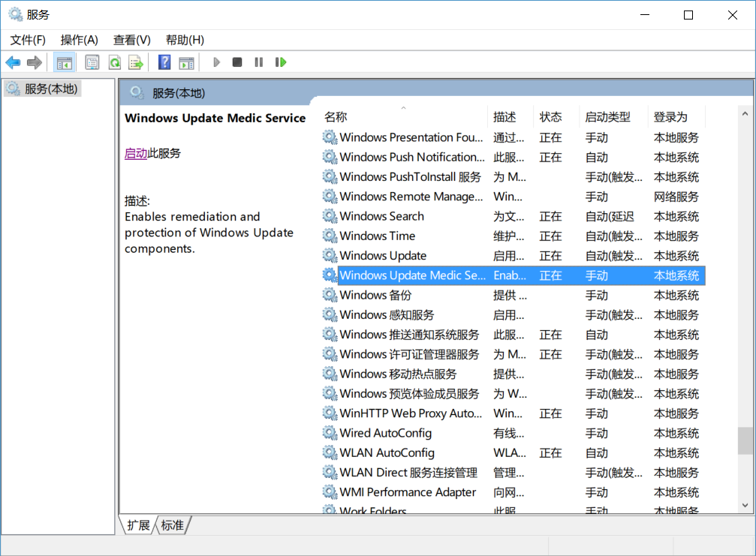
Task: Select the Windows 移动热点服务 row
Action: pyautogui.click(x=514, y=374)
